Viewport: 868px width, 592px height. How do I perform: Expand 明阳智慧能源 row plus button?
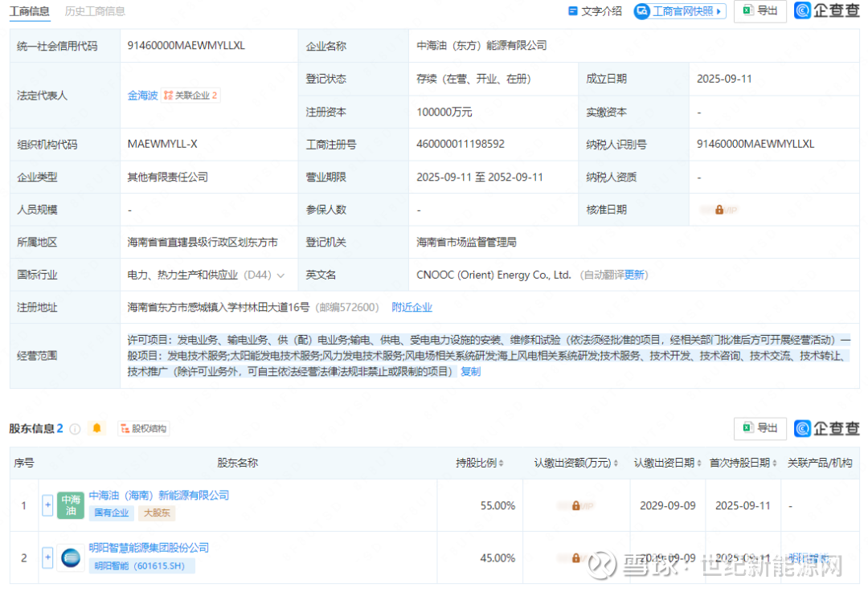[47, 557]
